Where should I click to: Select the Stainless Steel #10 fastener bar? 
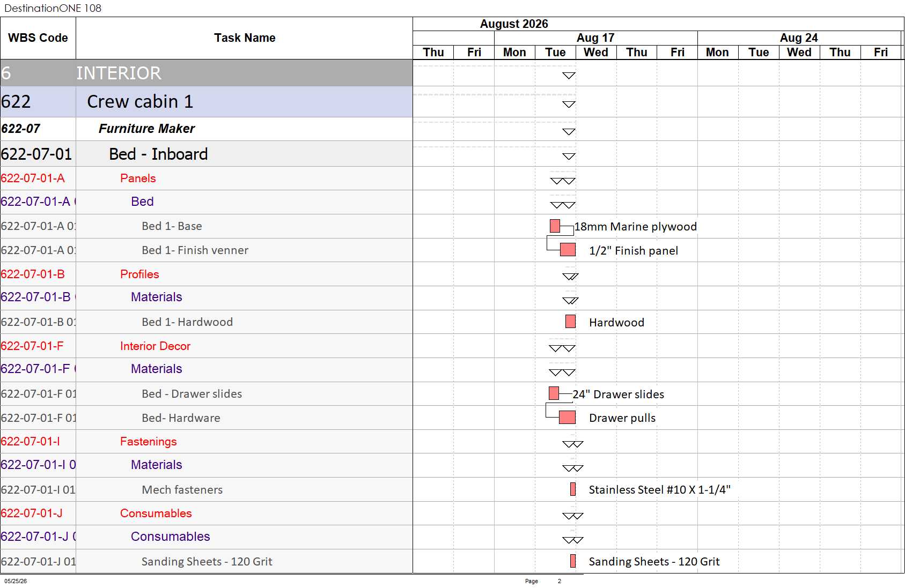tap(573, 489)
